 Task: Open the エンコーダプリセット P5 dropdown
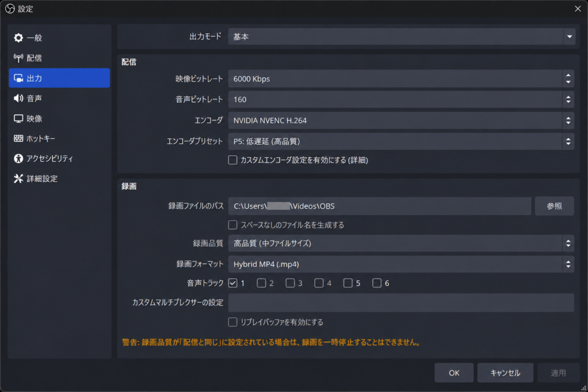(x=401, y=141)
